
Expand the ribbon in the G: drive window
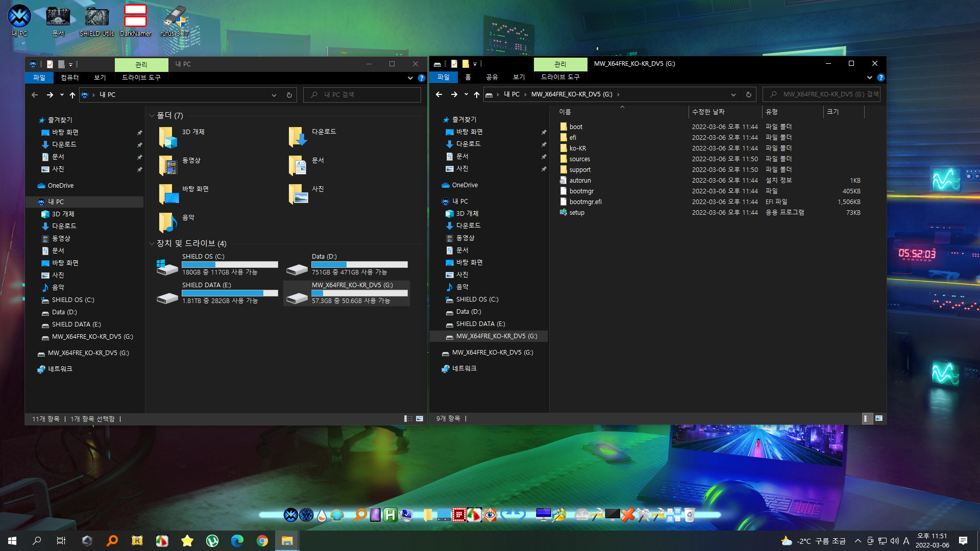[870, 78]
